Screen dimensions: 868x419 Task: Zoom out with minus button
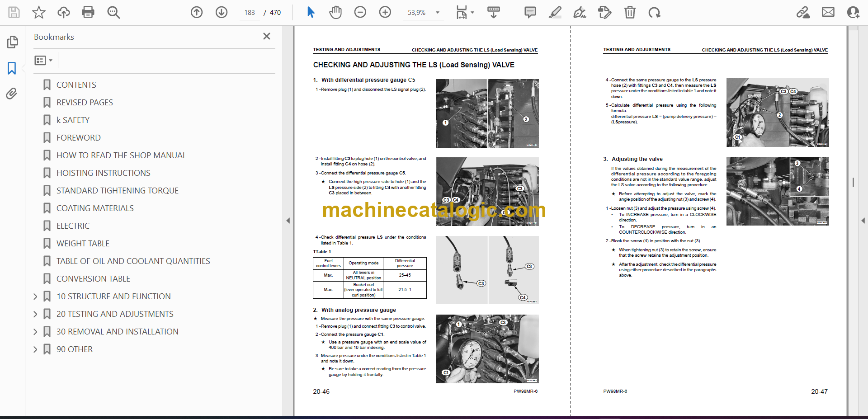point(360,12)
